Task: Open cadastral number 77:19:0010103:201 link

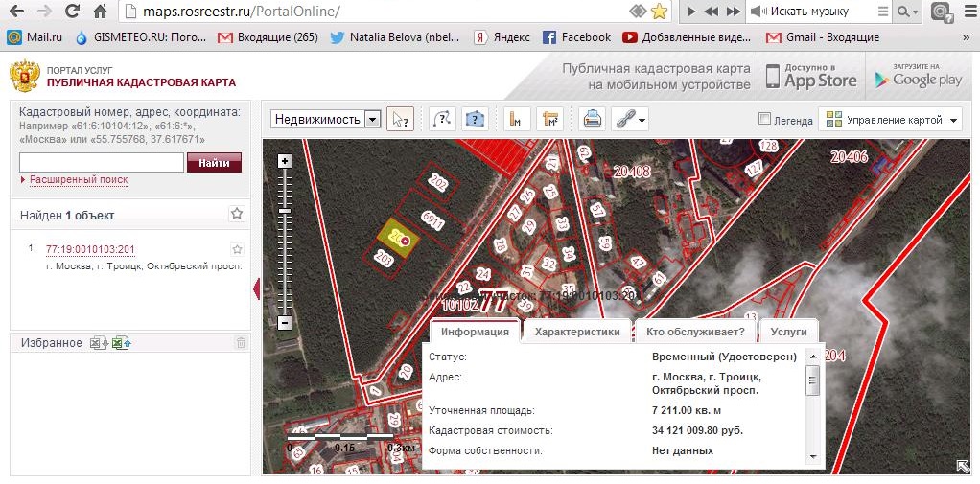Action: pos(91,250)
